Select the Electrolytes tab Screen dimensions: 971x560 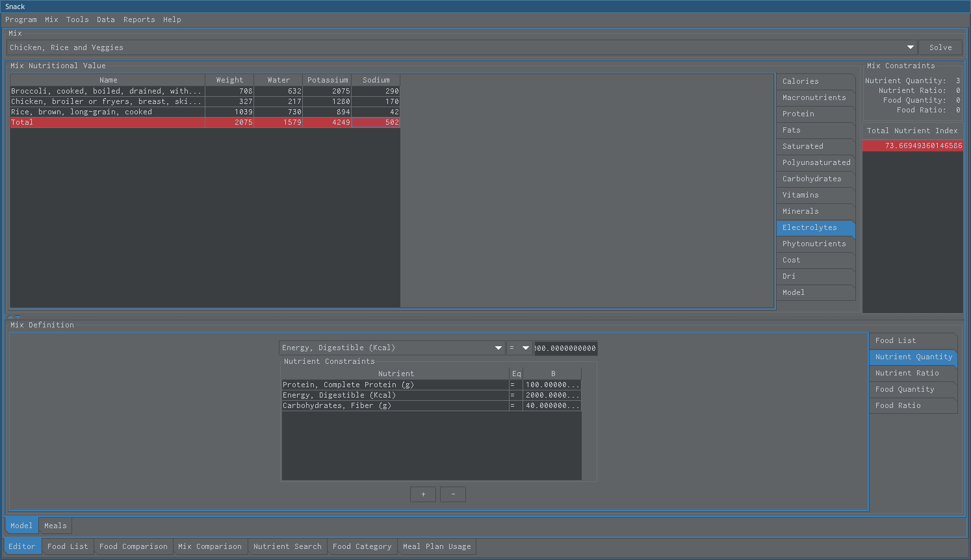[x=816, y=227]
